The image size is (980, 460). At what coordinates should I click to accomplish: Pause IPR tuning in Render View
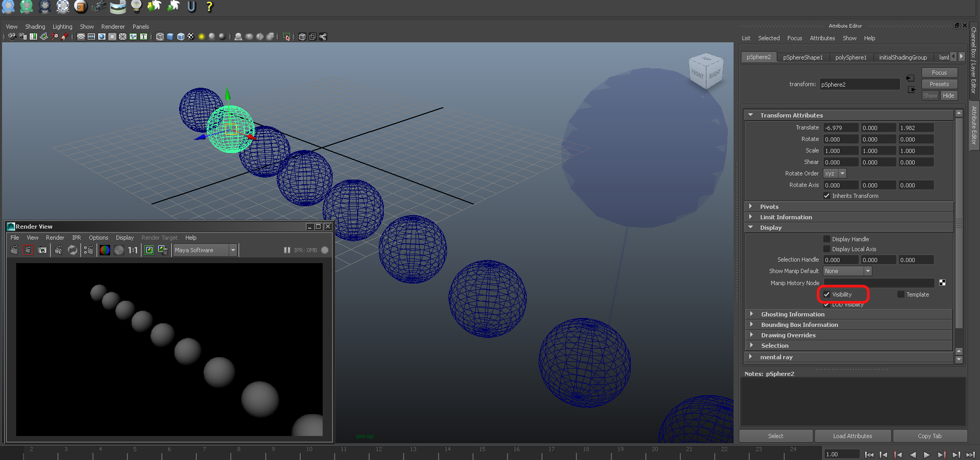coord(287,250)
